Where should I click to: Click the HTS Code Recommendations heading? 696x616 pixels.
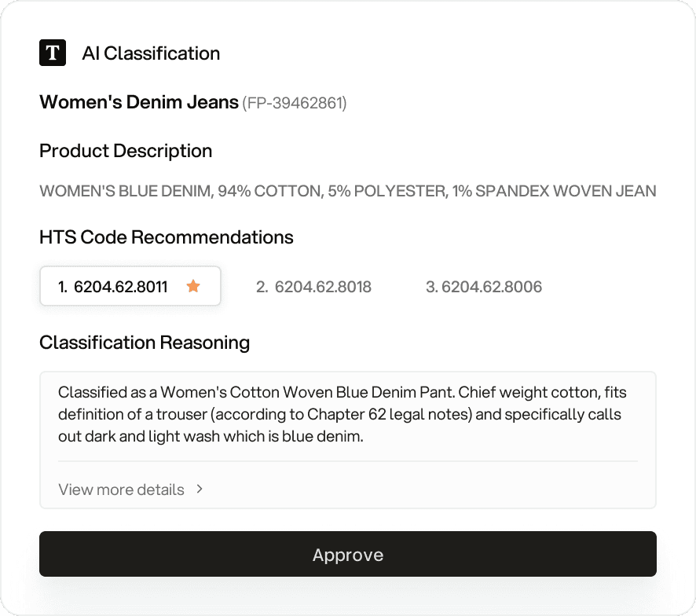coord(167,237)
